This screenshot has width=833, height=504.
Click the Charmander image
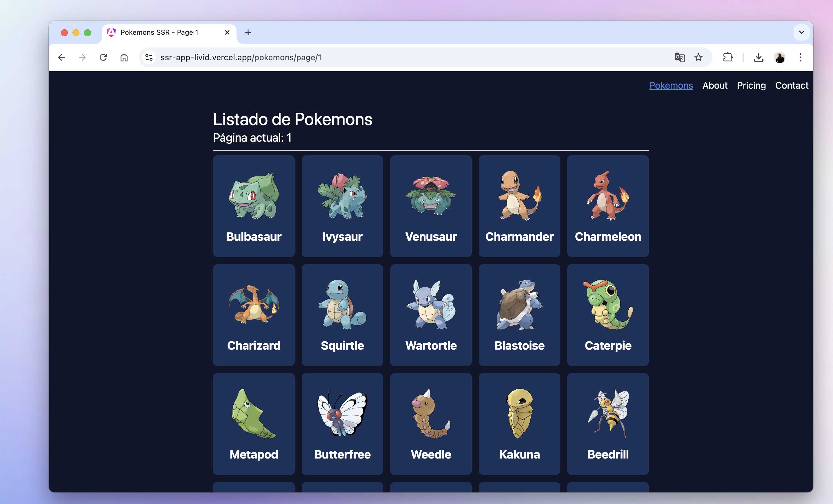519,196
